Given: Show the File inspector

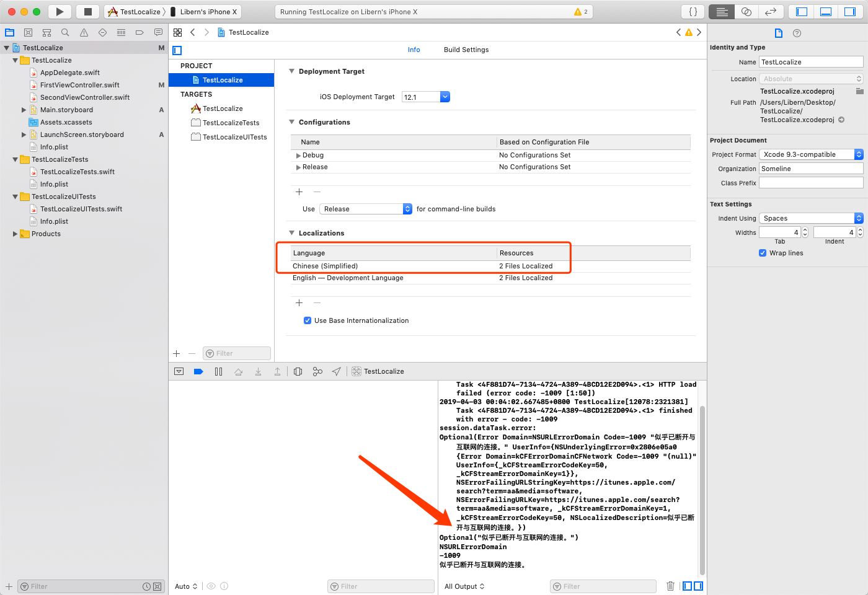Looking at the screenshot, I should click(x=779, y=33).
